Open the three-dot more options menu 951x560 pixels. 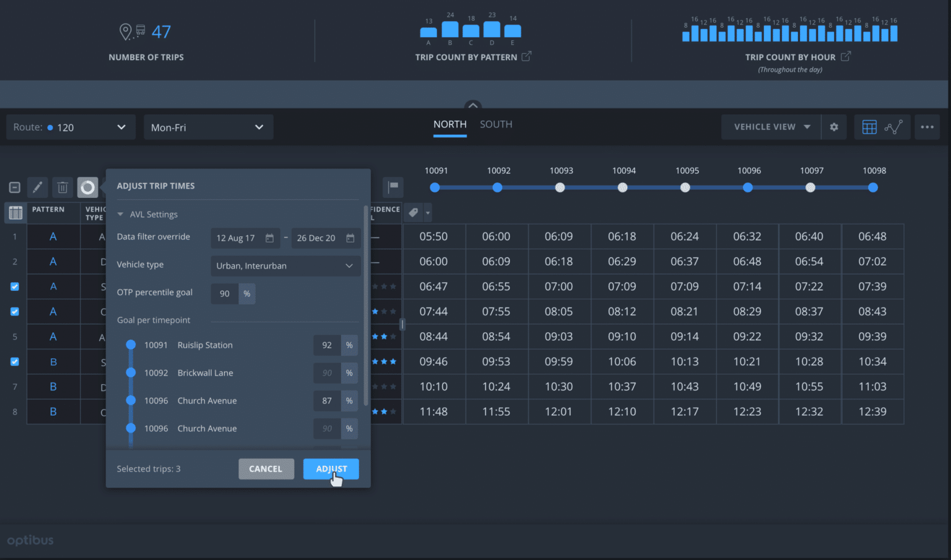click(927, 127)
